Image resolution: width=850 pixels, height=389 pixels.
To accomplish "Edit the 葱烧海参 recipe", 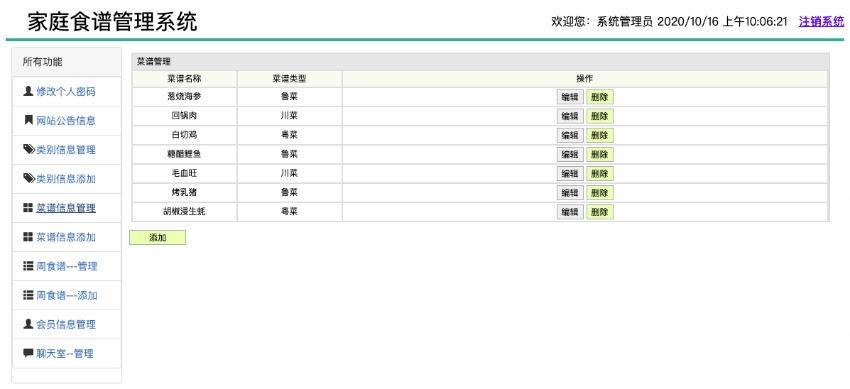I will click(570, 98).
